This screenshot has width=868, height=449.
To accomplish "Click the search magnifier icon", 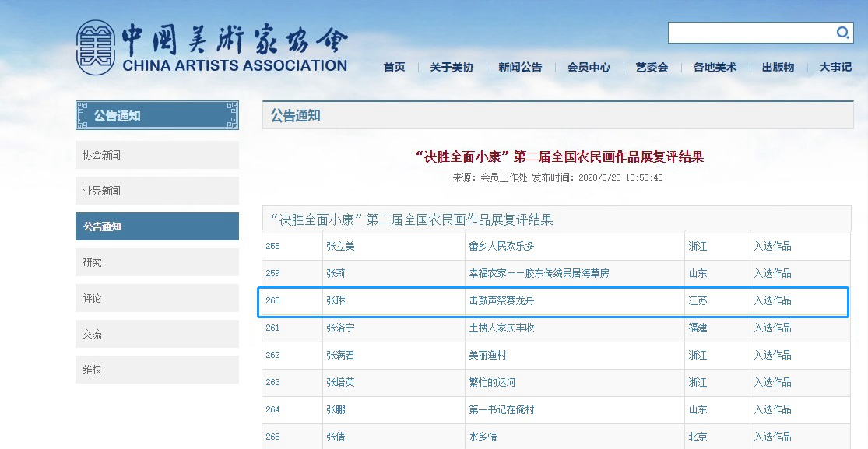I will [x=842, y=33].
